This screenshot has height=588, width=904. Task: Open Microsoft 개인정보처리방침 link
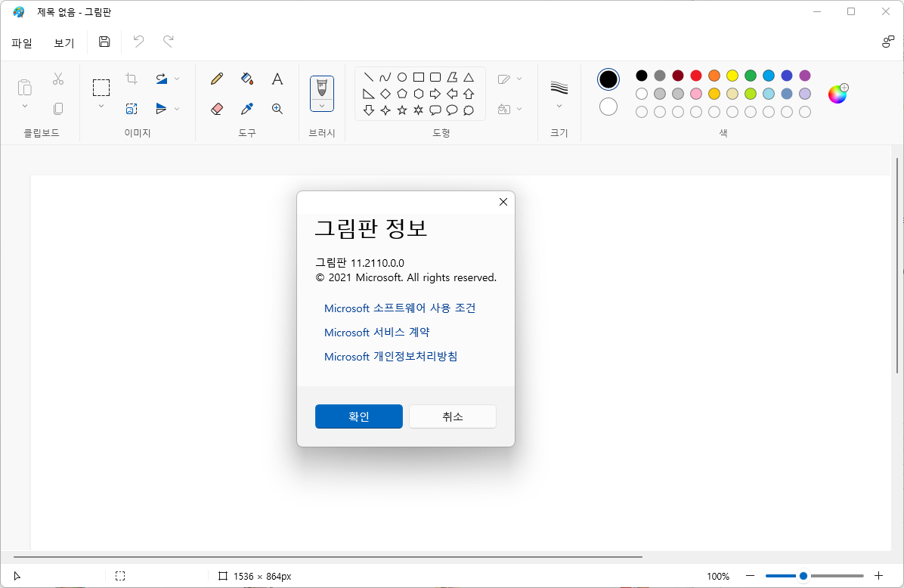(x=390, y=356)
